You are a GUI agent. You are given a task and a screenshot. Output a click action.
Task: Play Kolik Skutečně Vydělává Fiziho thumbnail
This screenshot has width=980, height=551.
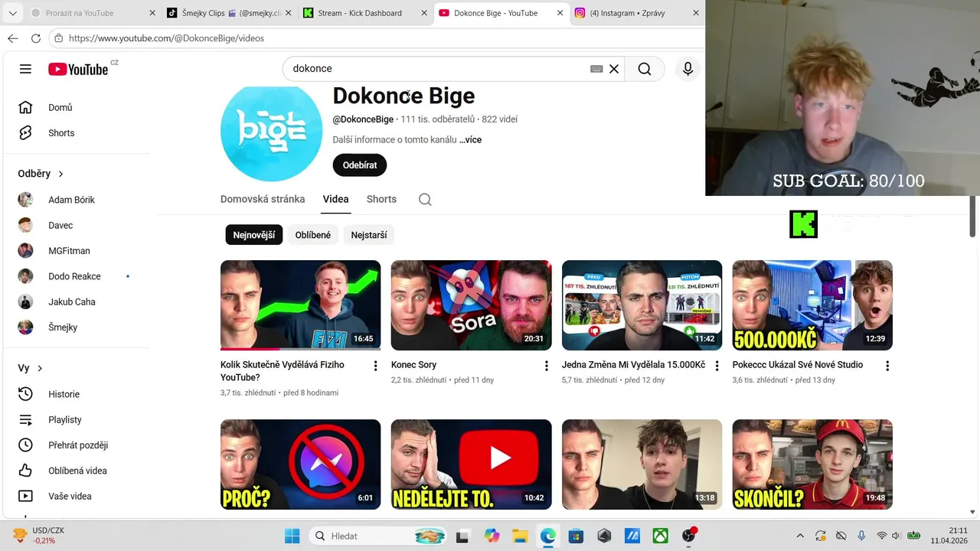[300, 305]
